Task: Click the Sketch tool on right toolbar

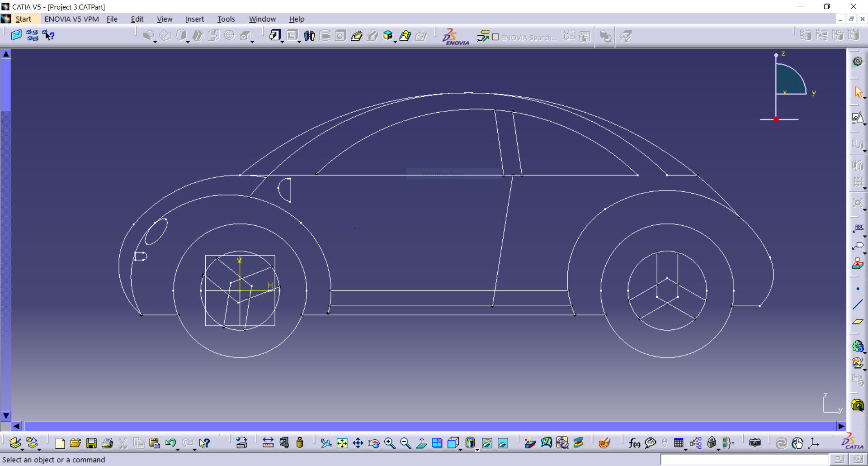Action: [857, 118]
